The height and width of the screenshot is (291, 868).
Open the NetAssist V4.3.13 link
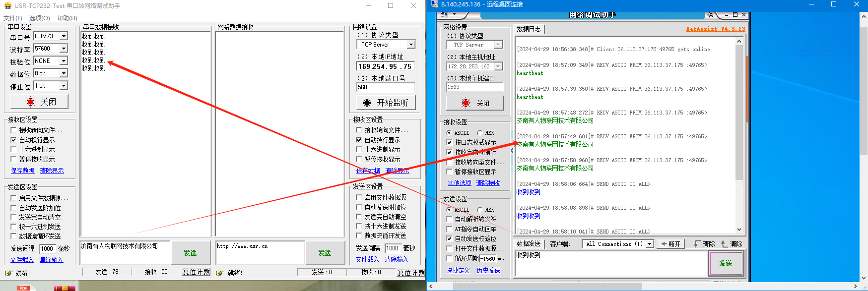(716, 29)
